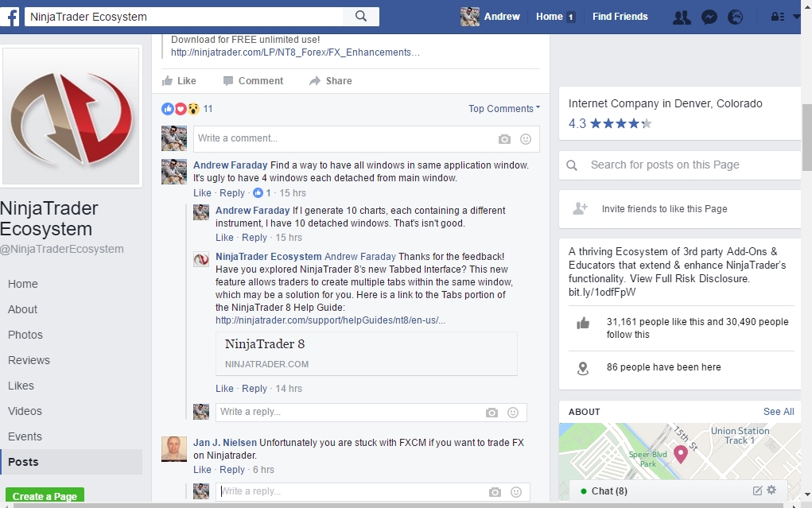Image resolution: width=812 pixels, height=508 pixels.
Task: Open the FX_Enhancements ninjatrader.com link
Action: click(x=295, y=52)
